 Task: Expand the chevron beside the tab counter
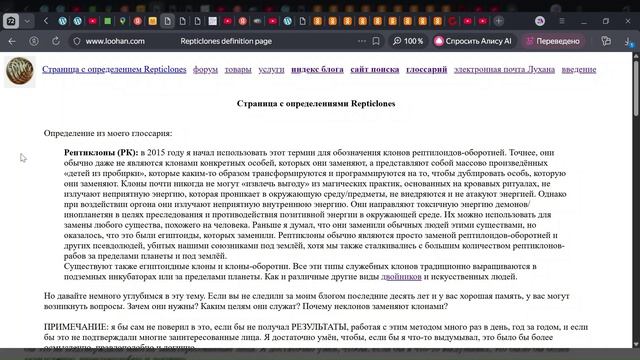(x=27, y=21)
